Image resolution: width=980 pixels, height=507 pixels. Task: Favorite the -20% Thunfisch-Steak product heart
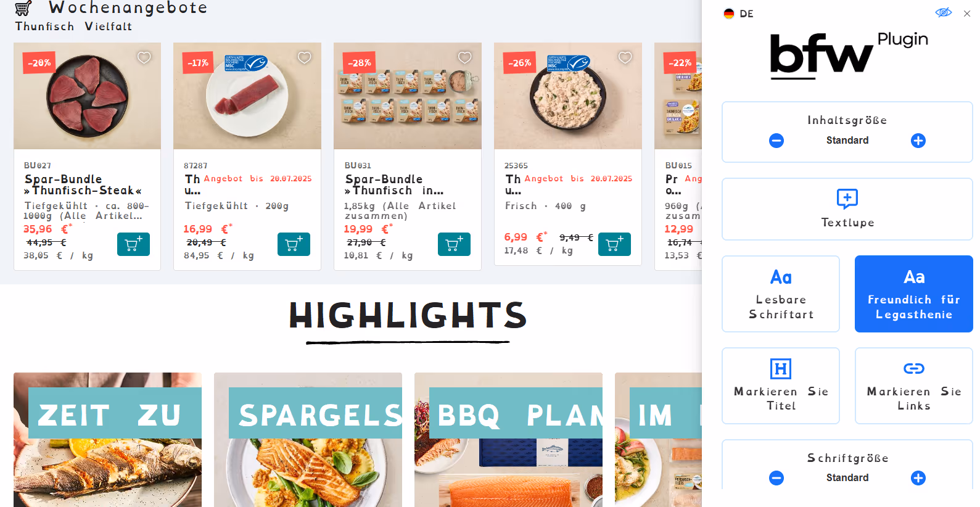(x=144, y=57)
